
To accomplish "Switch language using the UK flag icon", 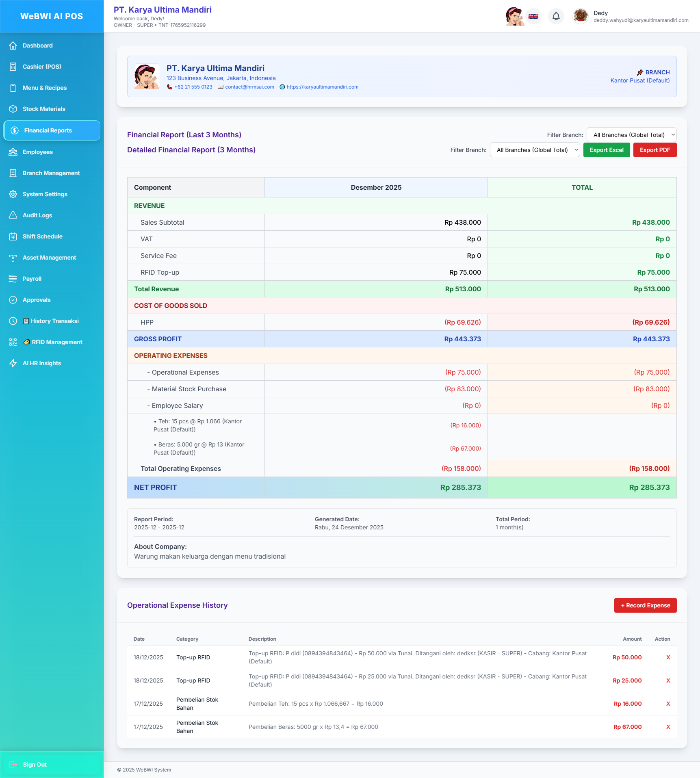I will tap(533, 16).
